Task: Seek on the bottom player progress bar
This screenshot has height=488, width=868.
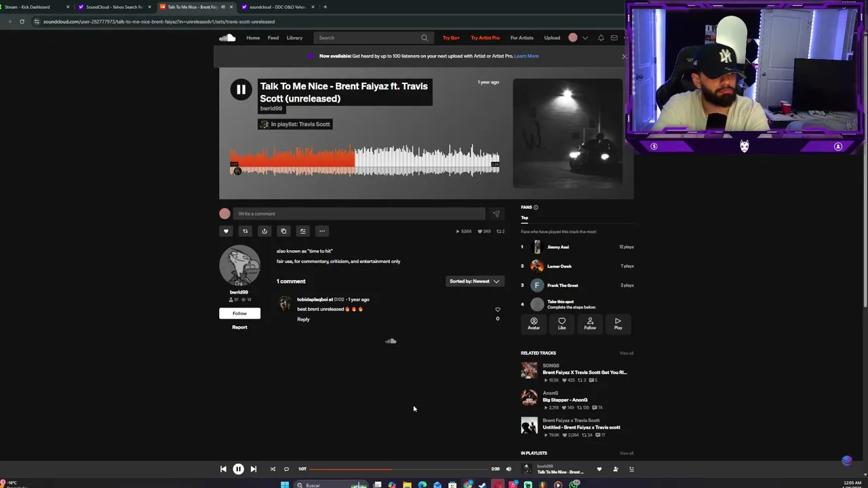Action: (399, 469)
